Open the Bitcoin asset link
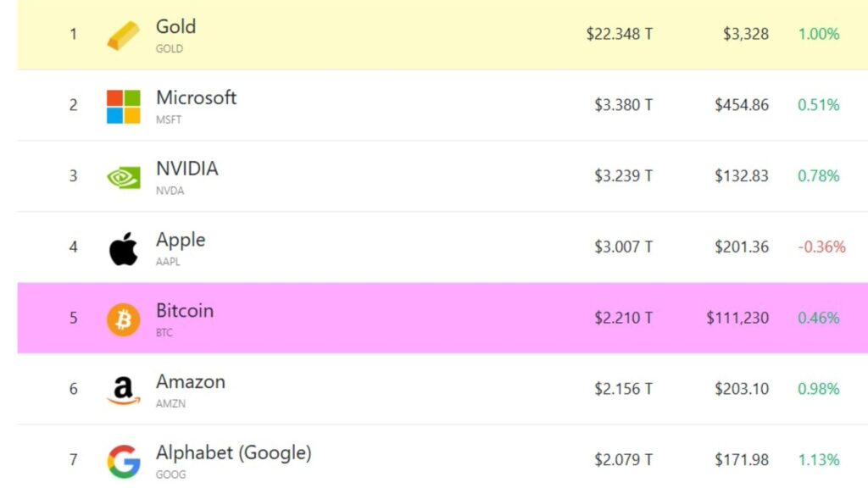868x488 pixels. coord(185,311)
